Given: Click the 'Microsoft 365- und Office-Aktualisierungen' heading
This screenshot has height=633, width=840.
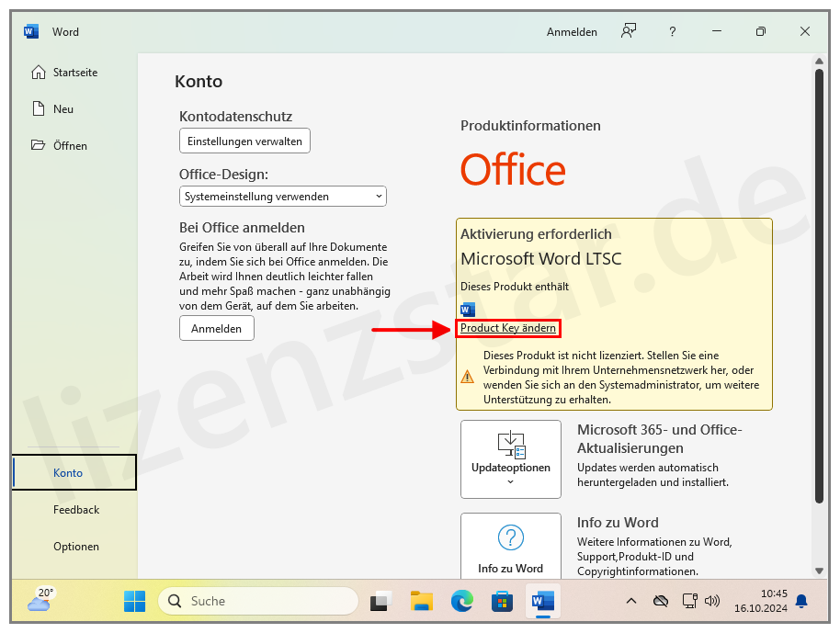Looking at the screenshot, I should (660, 438).
